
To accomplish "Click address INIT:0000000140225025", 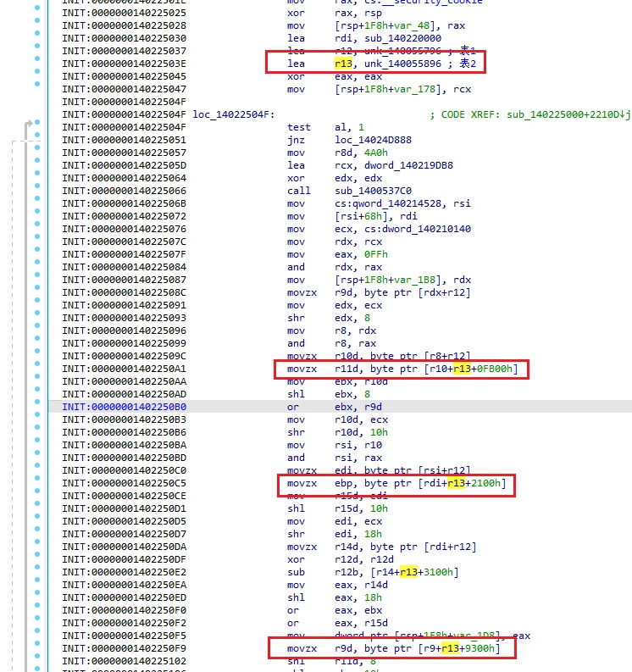I will tap(125, 14).
